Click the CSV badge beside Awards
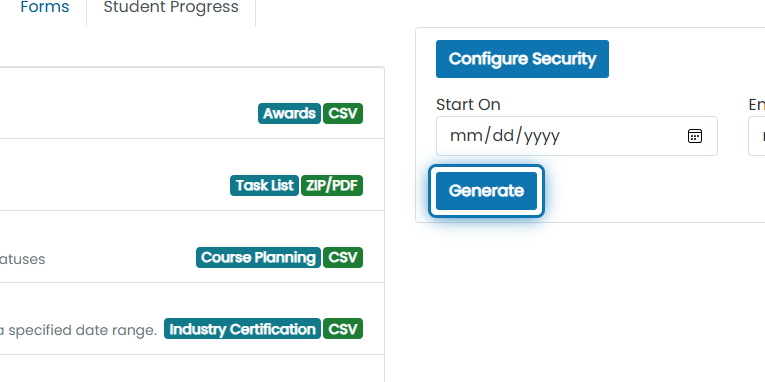 click(343, 114)
